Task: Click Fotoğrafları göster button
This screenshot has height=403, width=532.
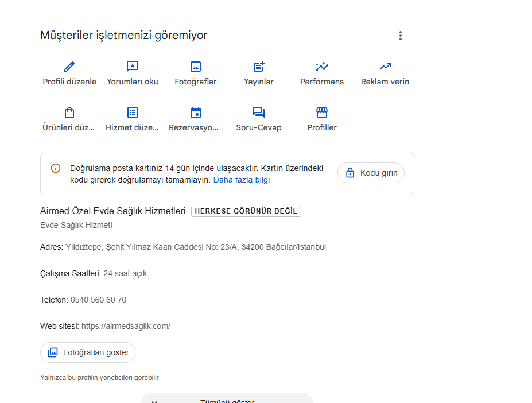Action: point(88,352)
